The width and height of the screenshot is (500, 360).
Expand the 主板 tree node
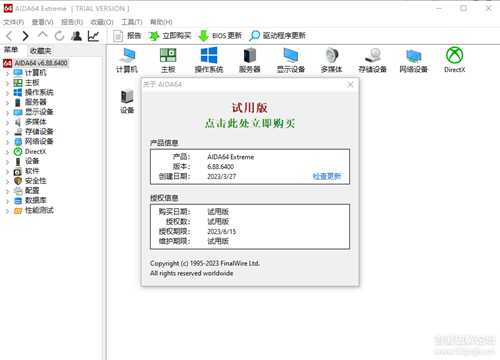point(7,83)
